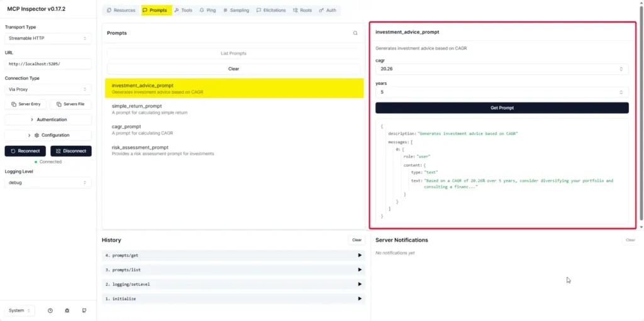Click the Servers File copy button
Viewport: 644px width, 321px height.
70,104
